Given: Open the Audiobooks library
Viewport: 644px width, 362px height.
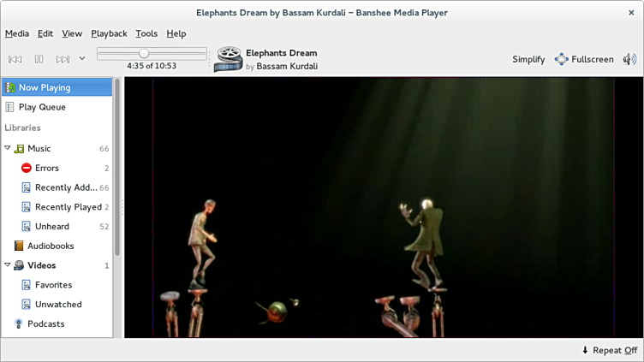Looking at the screenshot, I should click(50, 246).
